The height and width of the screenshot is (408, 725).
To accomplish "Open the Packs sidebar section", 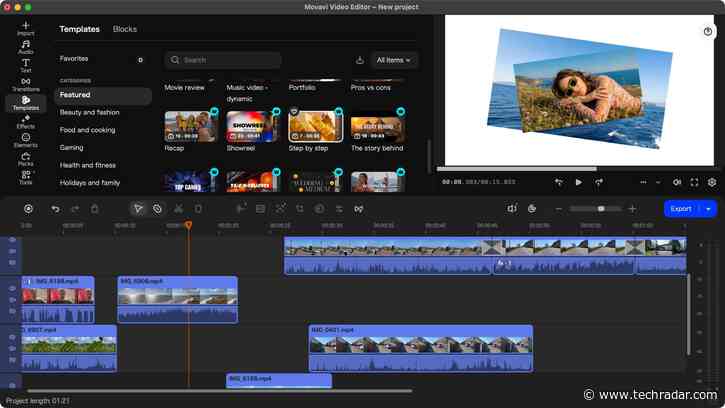I will point(25,159).
